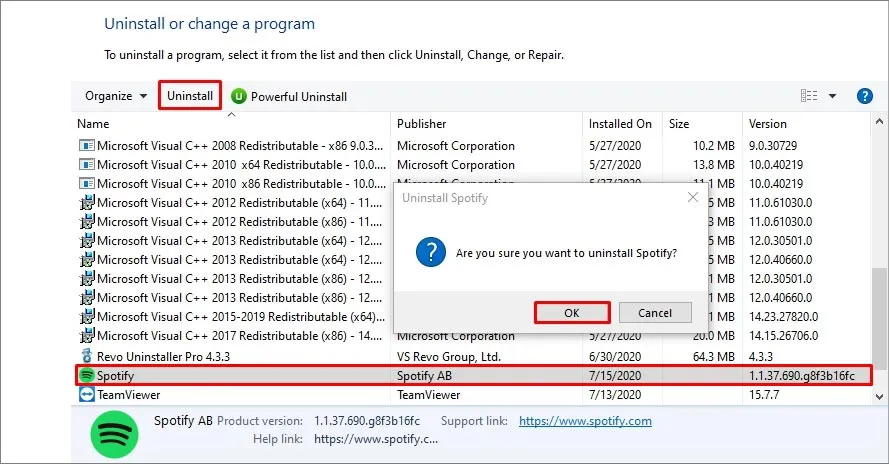Click icon of Visual C++ 2008 Redistributable
This screenshot has height=464, width=889.
(87, 146)
